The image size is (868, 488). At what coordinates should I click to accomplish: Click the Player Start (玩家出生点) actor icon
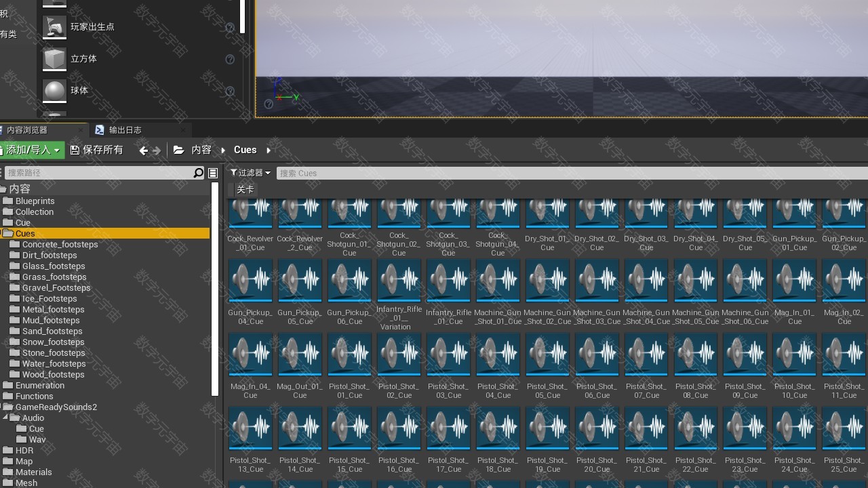click(54, 27)
